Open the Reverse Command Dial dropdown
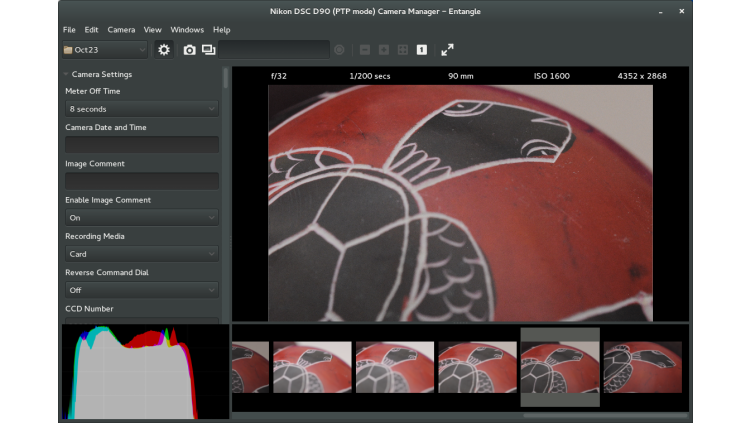The height and width of the screenshot is (423, 752). point(142,290)
